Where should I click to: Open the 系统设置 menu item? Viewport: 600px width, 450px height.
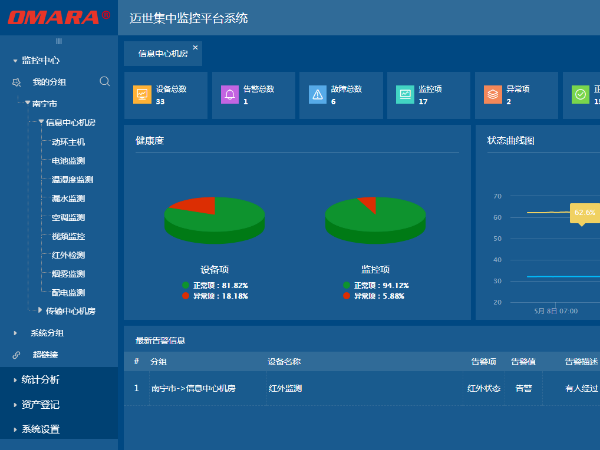pyautogui.click(x=40, y=429)
